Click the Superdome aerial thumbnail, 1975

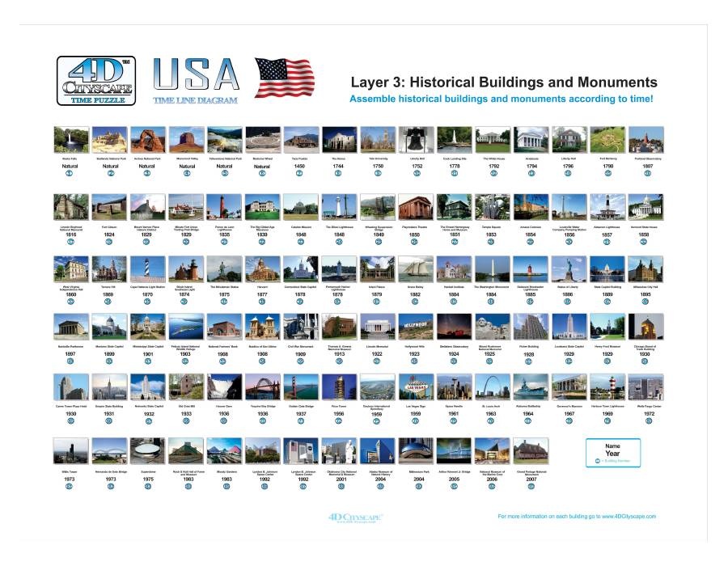click(148, 451)
